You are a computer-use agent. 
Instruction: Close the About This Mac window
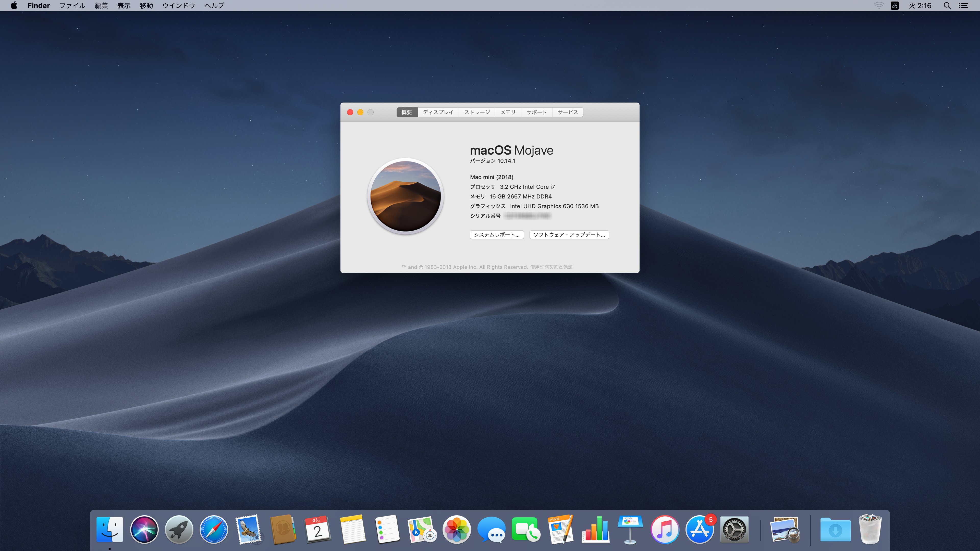pos(350,112)
